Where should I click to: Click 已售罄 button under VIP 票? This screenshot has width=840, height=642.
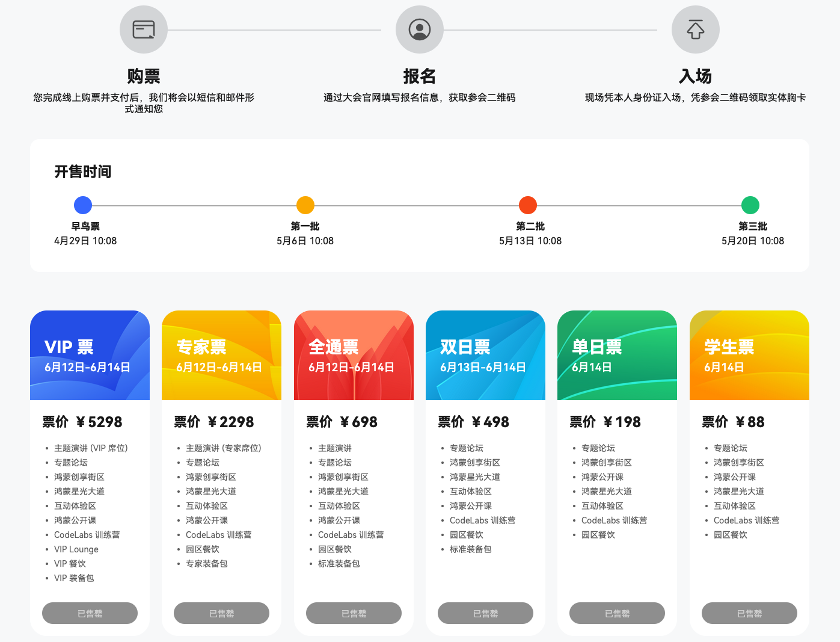(x=90, y=613)
